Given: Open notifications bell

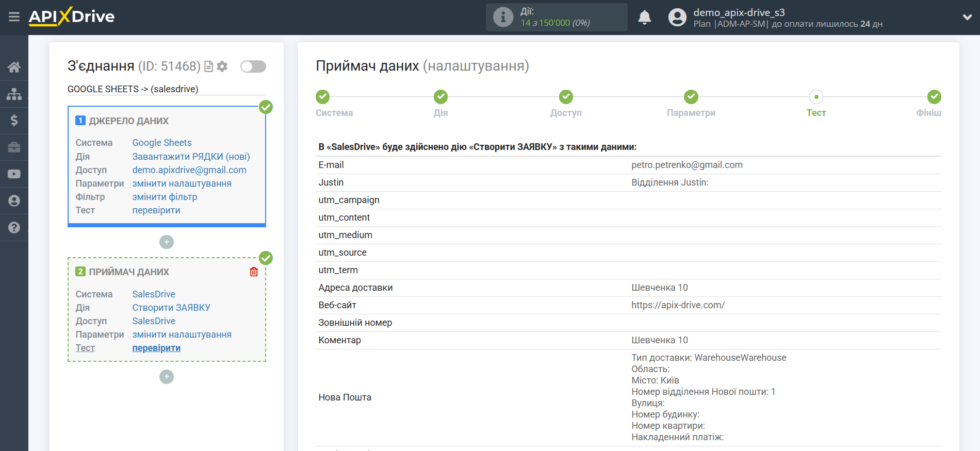Looking at the screenshot, I should click(x=644, y=17).
